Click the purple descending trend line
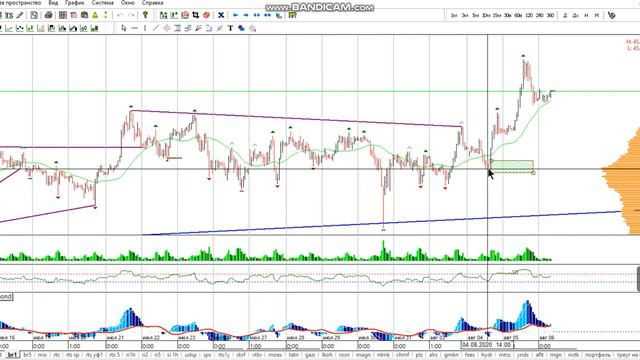This screenshot has width=640, height=360. click(296, 119)
